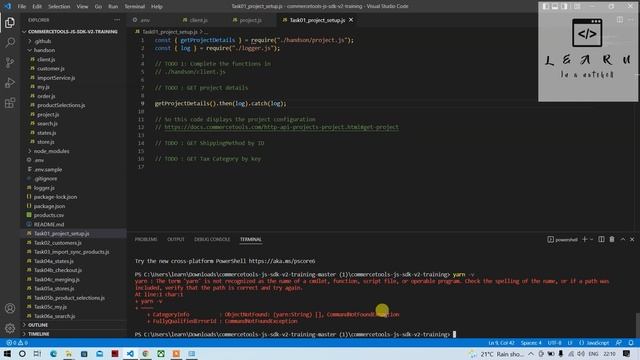Open Microsoft Edge from the taskbar
The image size is (640, 360).
[53, 353]
